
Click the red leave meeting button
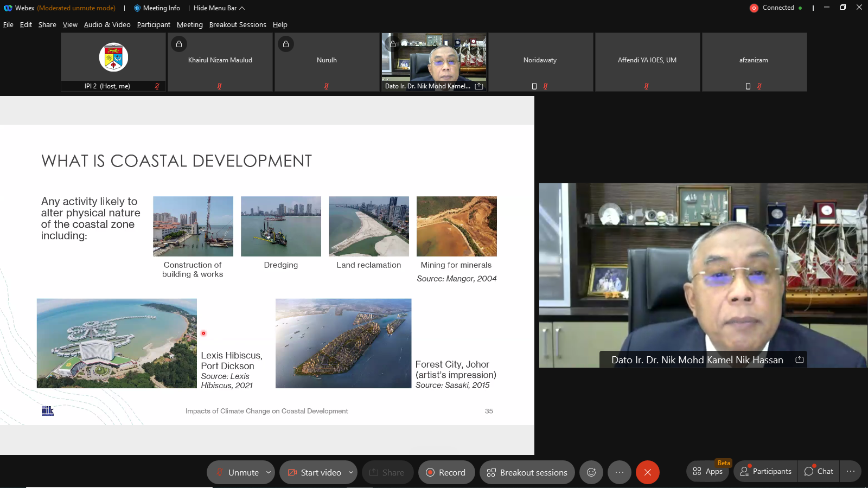click(x=647, y=472)
